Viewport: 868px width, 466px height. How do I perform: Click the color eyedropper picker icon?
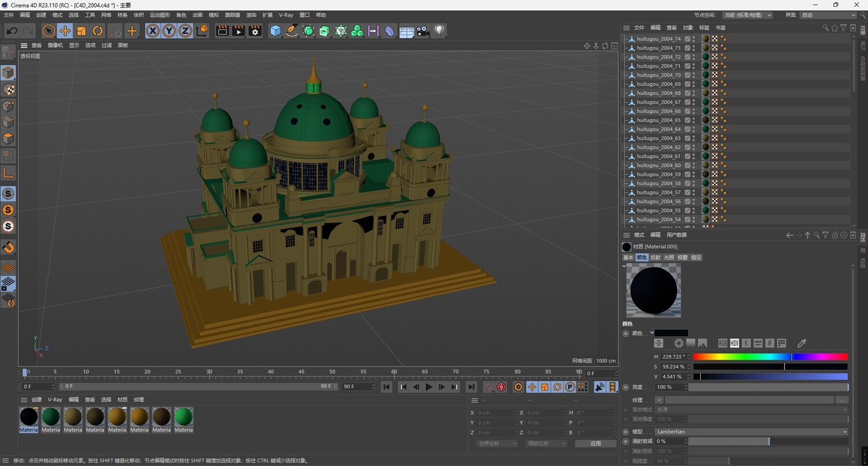coord(802,343)
